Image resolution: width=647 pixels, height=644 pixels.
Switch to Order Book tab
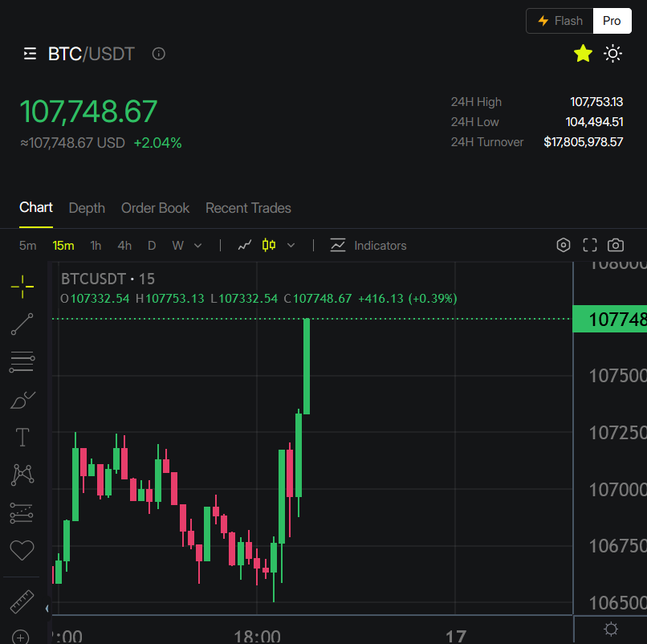pyautogui.click(x=155, y=208)
